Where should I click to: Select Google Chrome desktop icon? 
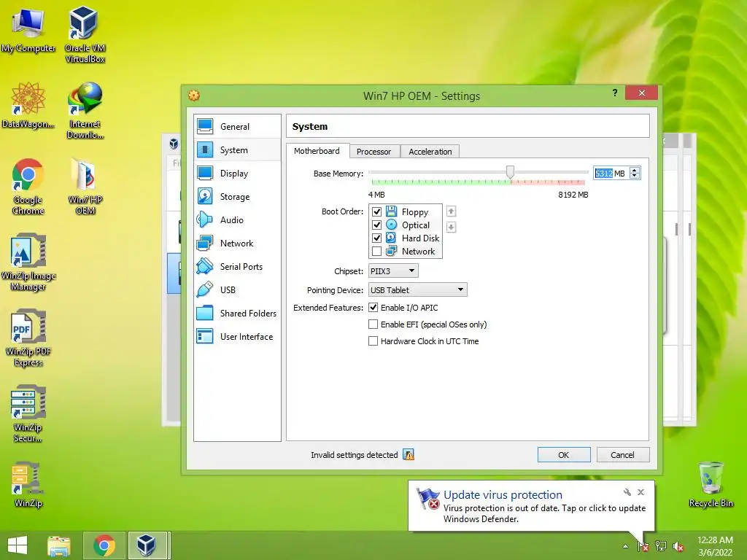click(x=28, y=186)
